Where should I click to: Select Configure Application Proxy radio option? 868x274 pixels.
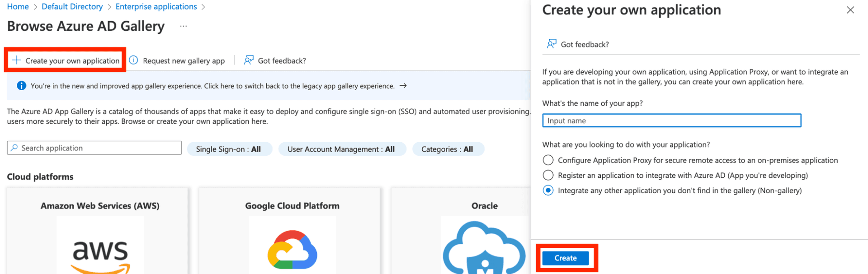coord(548,160)
